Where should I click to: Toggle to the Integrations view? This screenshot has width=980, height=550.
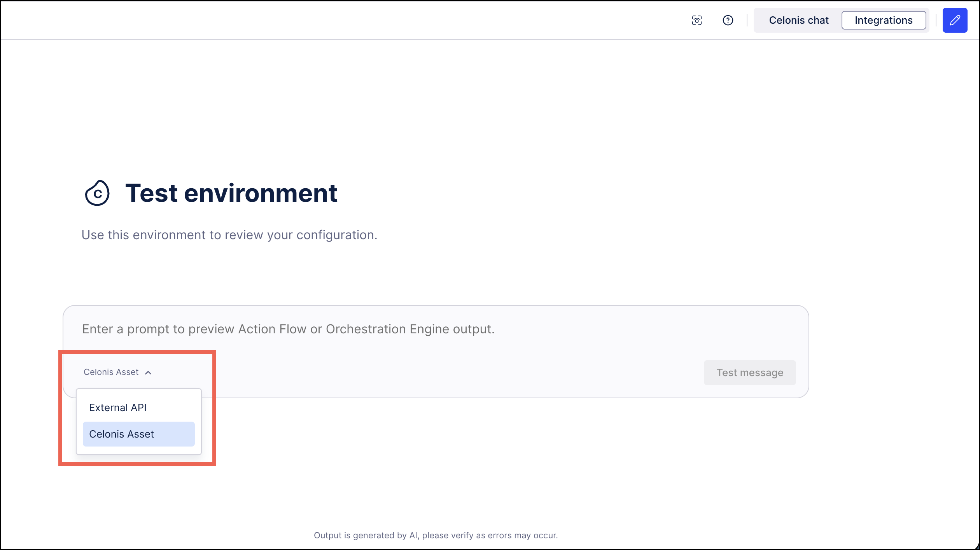(884, 20)
